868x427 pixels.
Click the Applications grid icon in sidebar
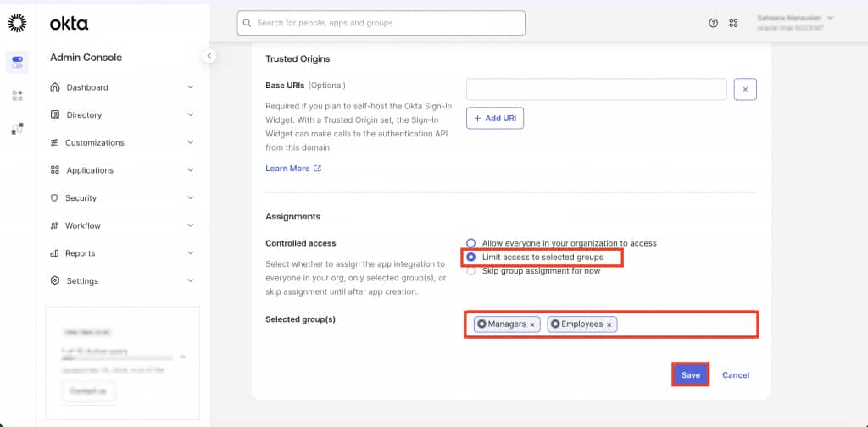point(54,170)
